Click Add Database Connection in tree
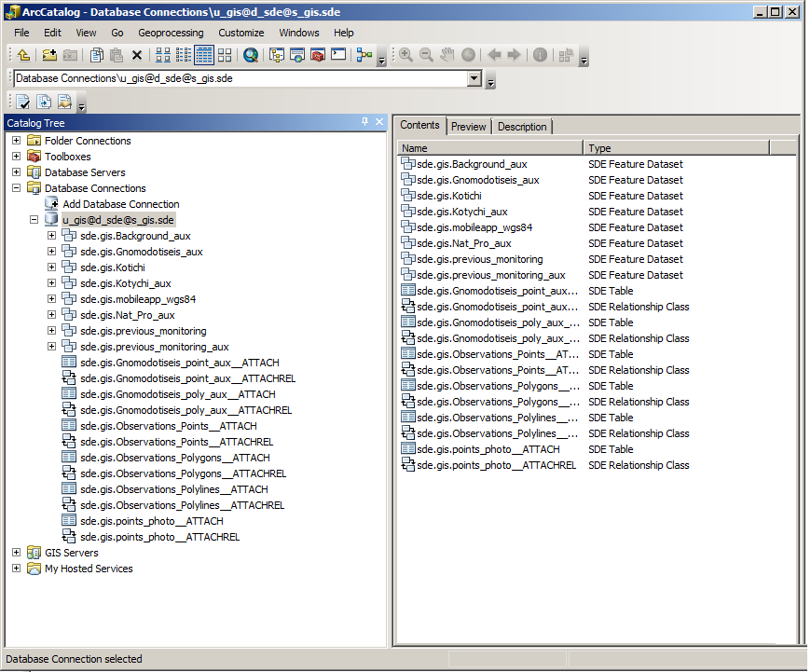 click(121, 204)
